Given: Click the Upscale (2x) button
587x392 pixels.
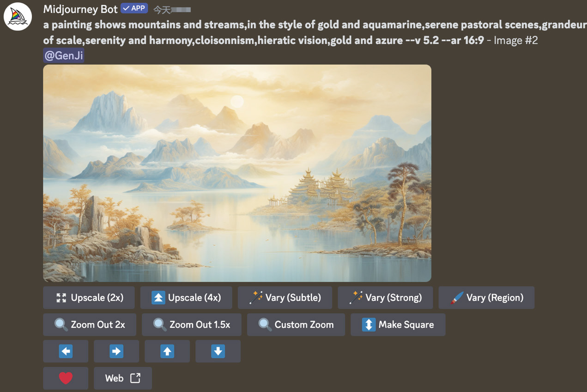Looking at the screenshot, I should (89, 298).
